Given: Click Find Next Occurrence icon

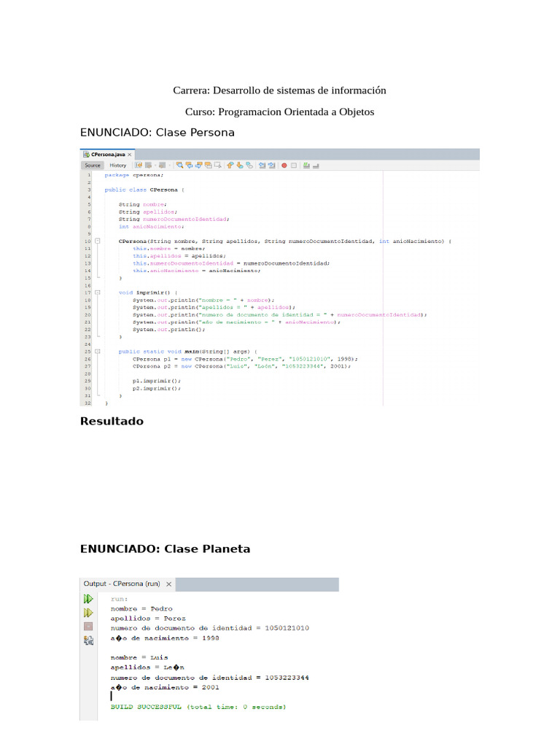Looking at the screenshot, I should point(198,166).
